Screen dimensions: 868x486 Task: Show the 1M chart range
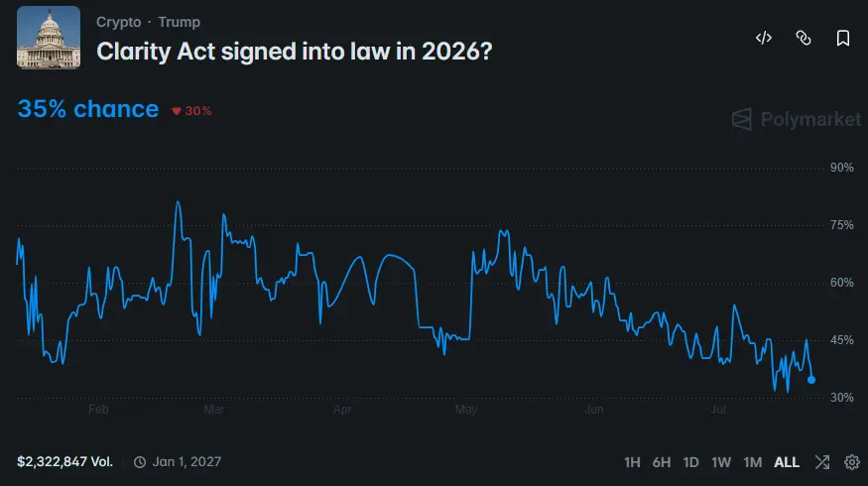click(752, 462)
